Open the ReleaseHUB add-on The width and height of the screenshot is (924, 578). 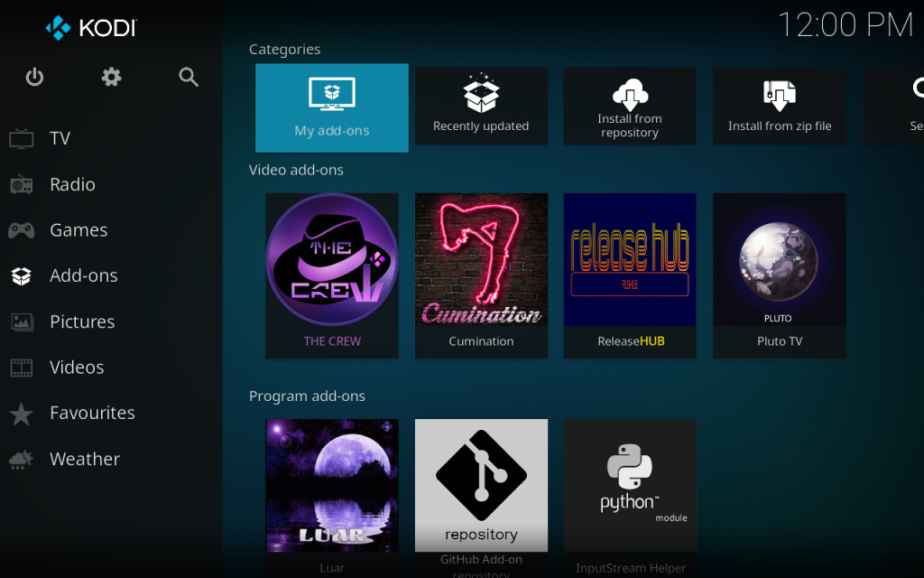coord(630,275)
